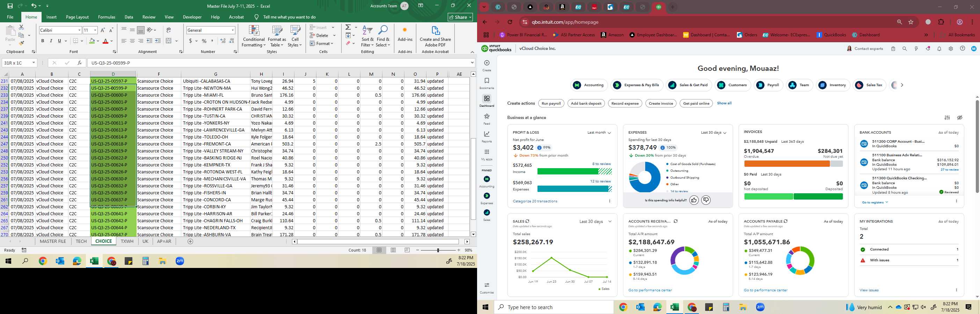Switch to Page Break Preview in status bar
This screenshot has width=980, height=314.
[408, 250]
